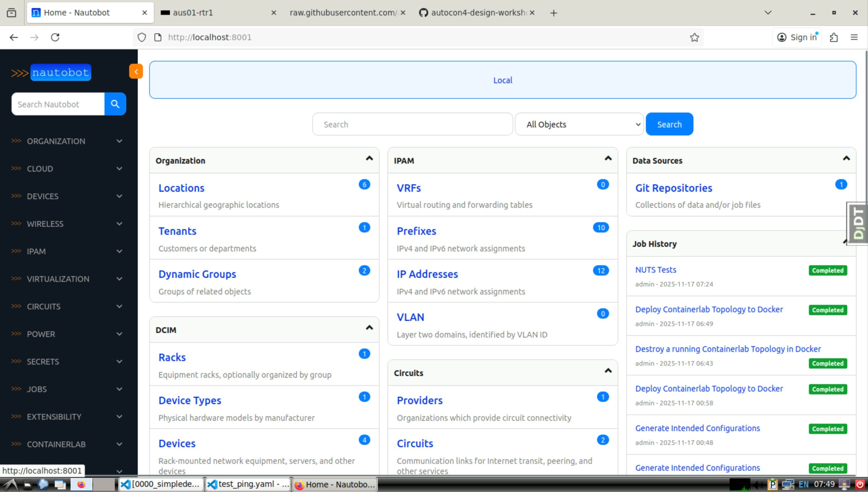Open the All Objects dropdown
Image resolution: width=868 pixels, height=492 pixels.
coord(579,124)
